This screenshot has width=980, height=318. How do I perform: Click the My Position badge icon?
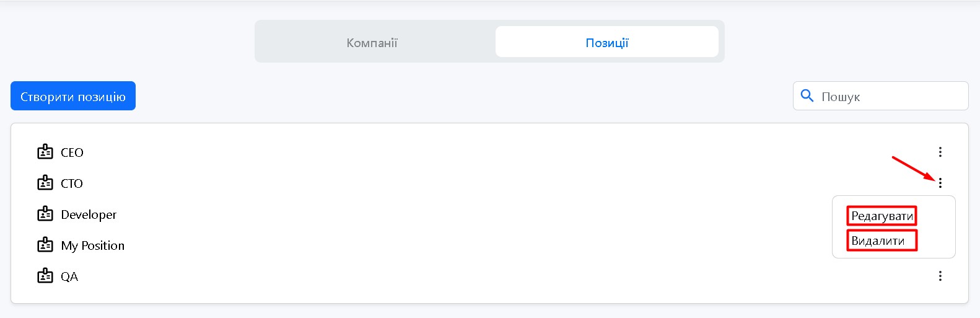point(45,245)
